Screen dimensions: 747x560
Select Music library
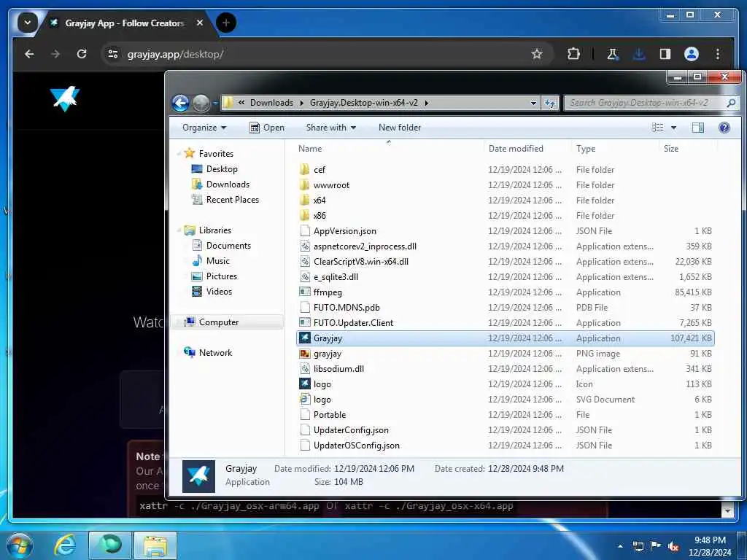[x=217, y=261]
